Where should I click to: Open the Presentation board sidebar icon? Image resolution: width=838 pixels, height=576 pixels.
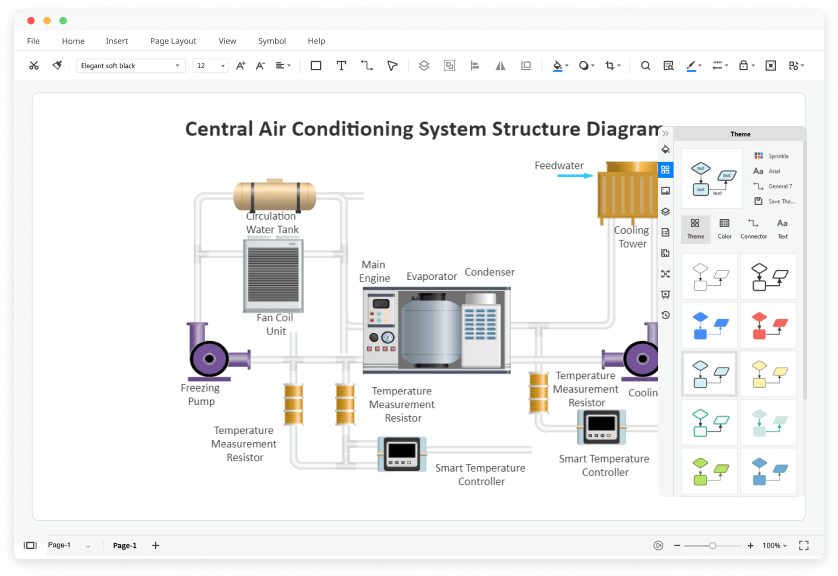[x=665, y=294]
